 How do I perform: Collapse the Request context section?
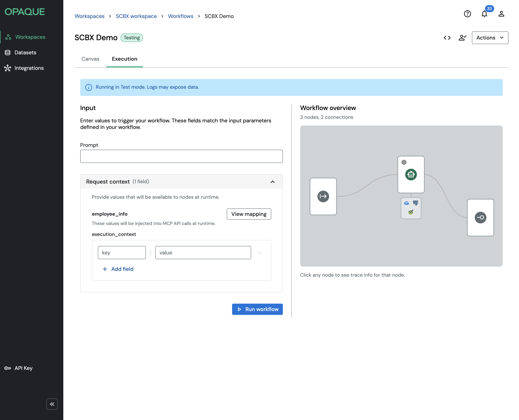tap(272, 182)
